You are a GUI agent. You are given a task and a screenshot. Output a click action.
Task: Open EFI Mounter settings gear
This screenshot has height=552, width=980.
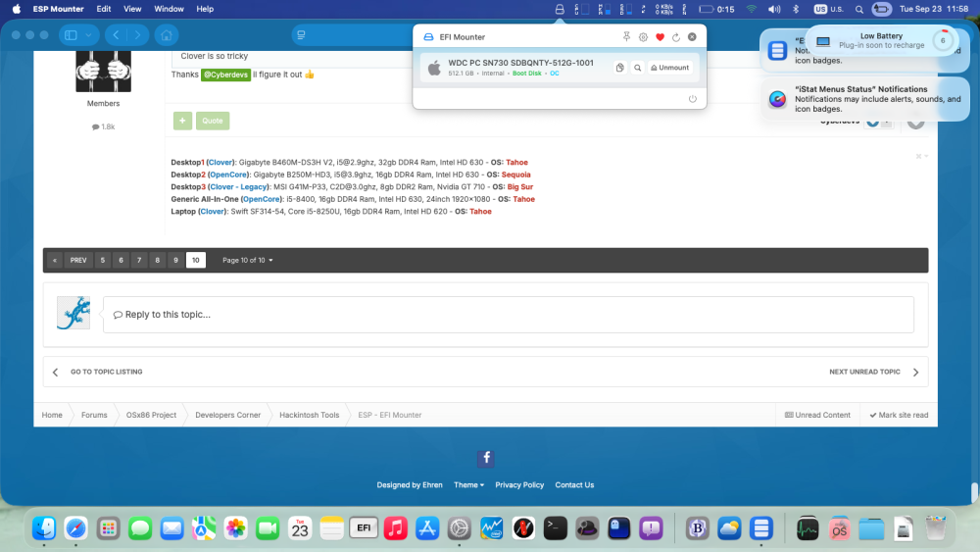(643, 37)
